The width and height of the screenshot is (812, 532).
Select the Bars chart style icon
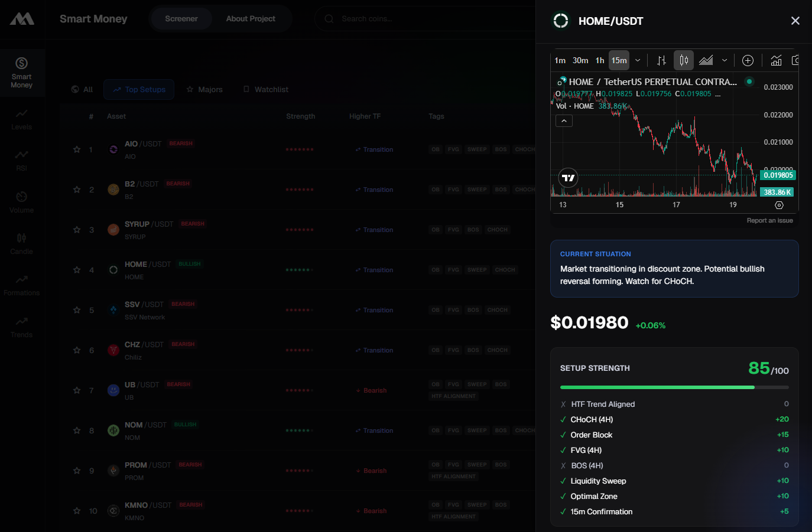(661, 60)
